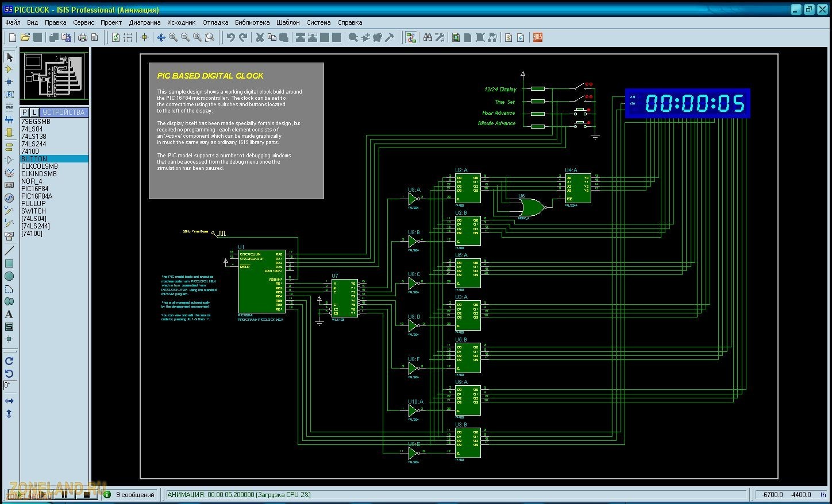The height and width of the screenshot is (504, 832).
Task: Center the view with the pan icon
Action: point(161,37)
